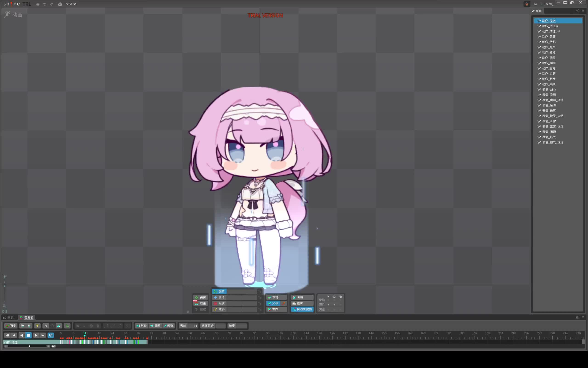The height and width of the screenshot is (368, 588).
Task: Select animation 表情_微笑_说话
Action: [558, 116]
